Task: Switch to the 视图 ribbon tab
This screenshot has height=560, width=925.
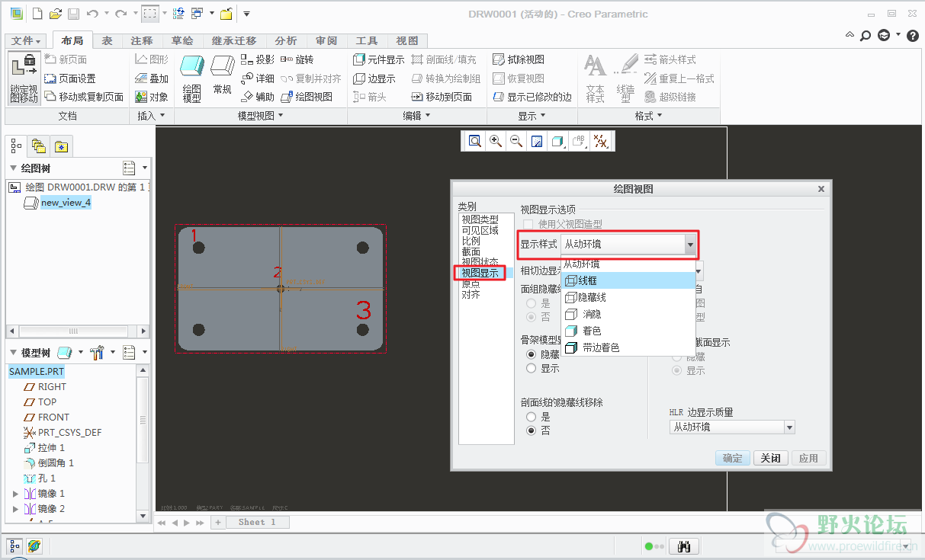Action: (x=407, y=40)
